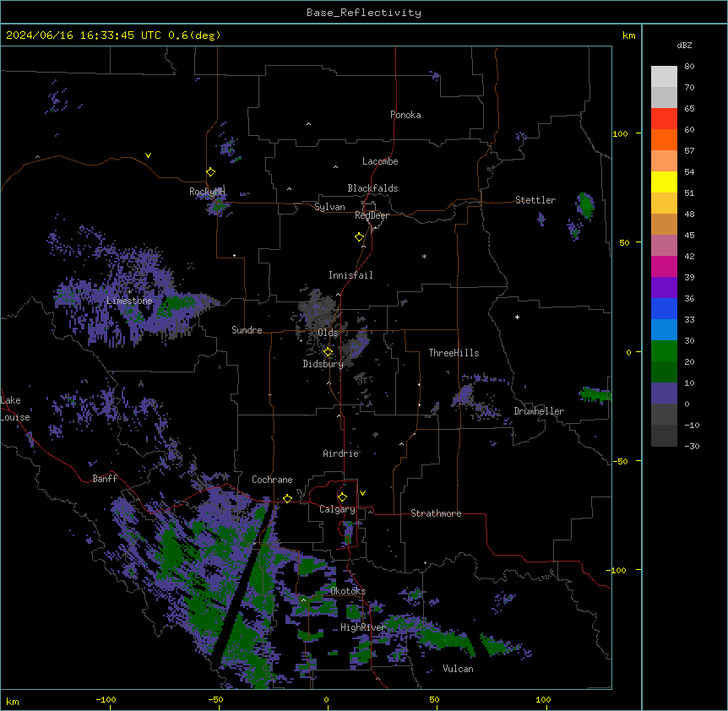This screenshot has width=728, height=711.
Task: Select the RockyMH label
Action: coord(207,191)
